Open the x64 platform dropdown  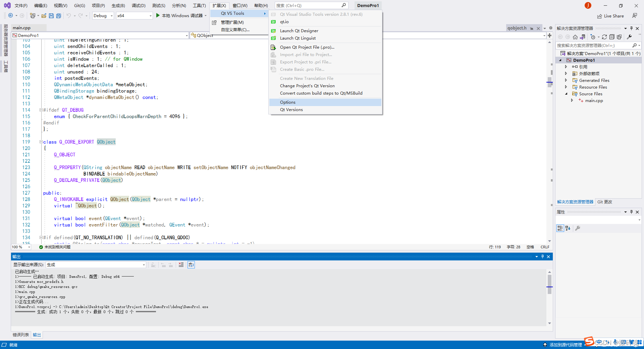(134, 15)
